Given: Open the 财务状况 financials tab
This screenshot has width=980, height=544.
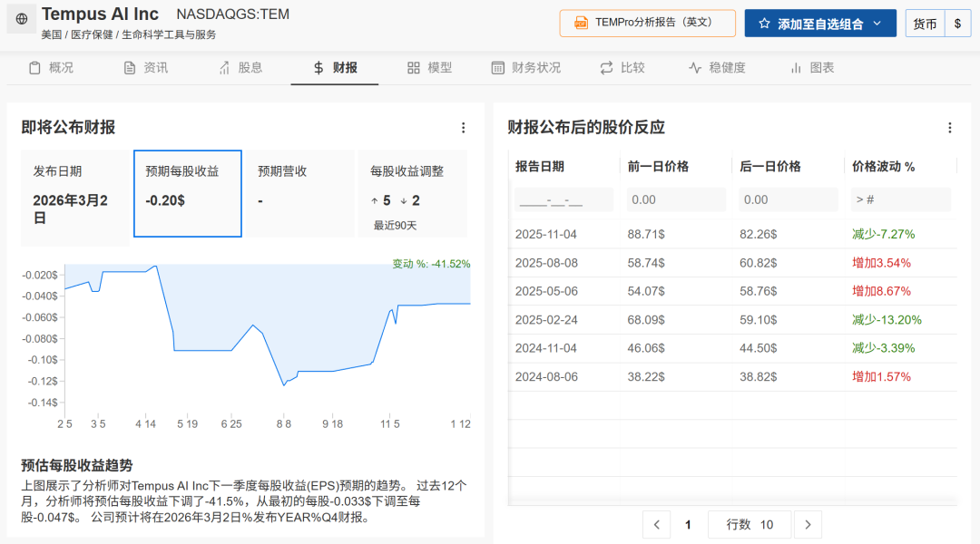Looking at the screenshot, I should (x=525, y=68).
